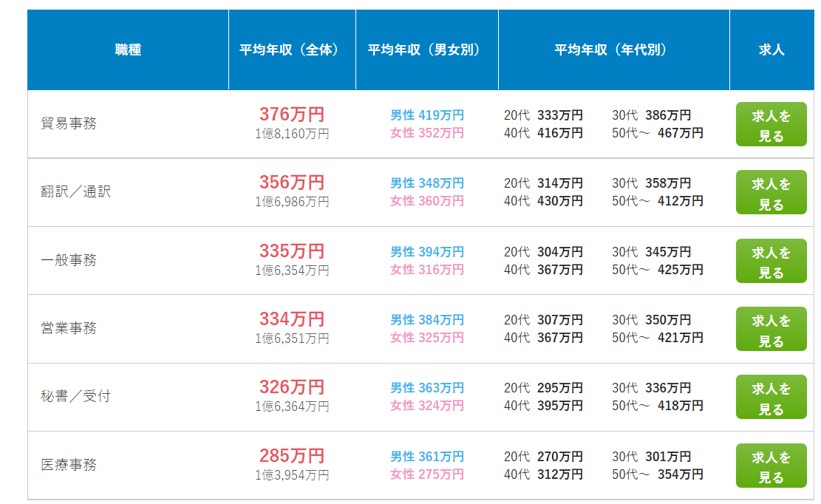Open 医療事務 job listings button
The image size is (821, 504).
click(x=771, y=466)
